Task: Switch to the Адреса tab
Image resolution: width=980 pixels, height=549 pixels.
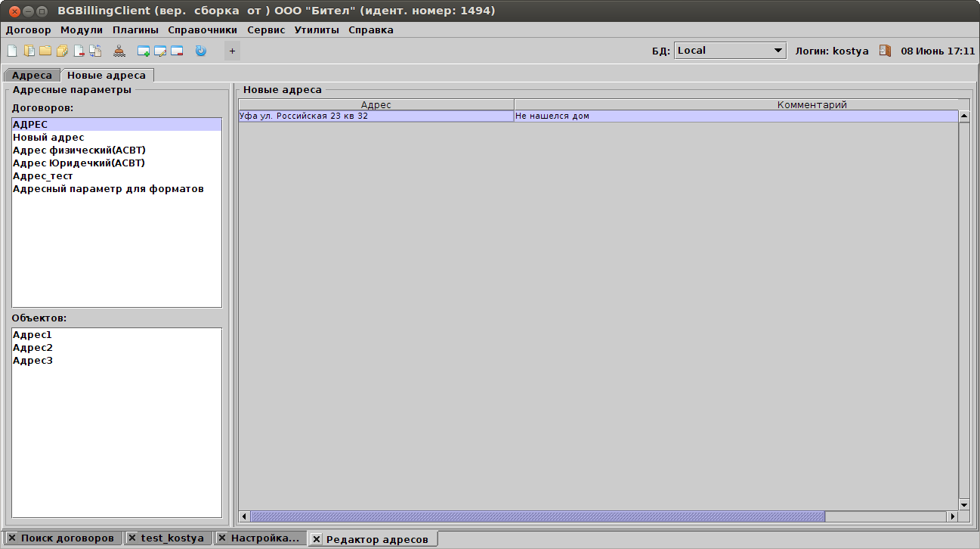Action: click(32, 76)
